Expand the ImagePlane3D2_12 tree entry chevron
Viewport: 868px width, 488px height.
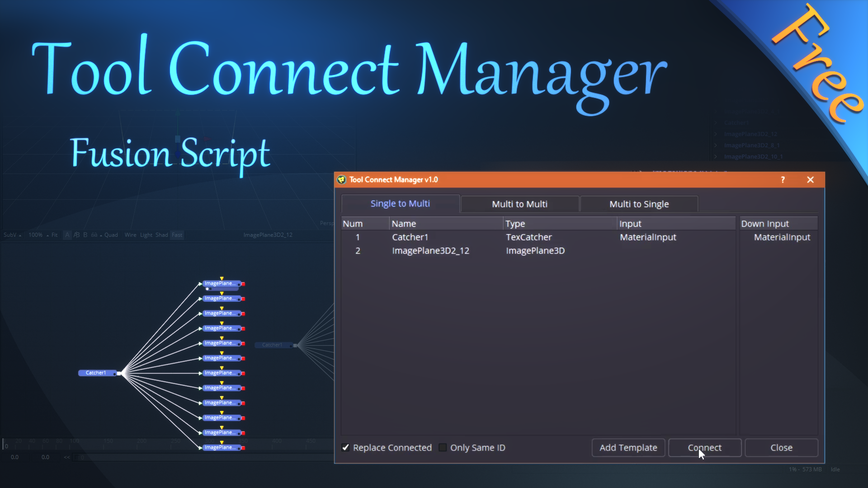pyautogui.click(x=716, y=134)
